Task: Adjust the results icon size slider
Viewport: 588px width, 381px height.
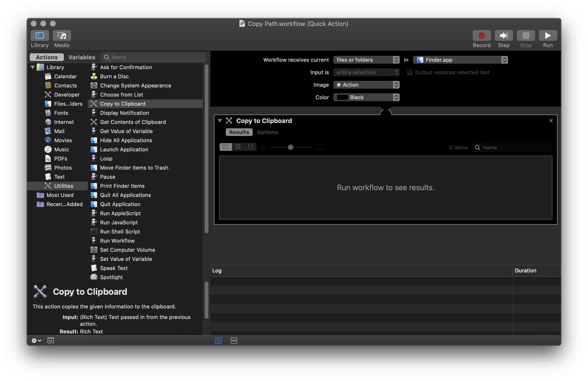Action: 291,147
